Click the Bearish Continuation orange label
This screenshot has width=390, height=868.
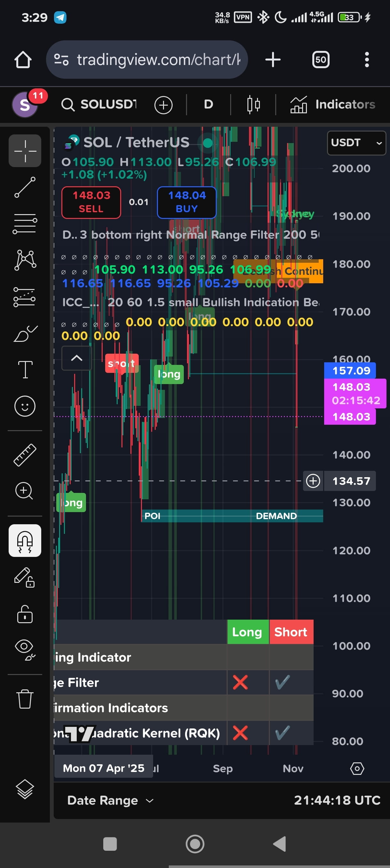[x=279, y=271]
